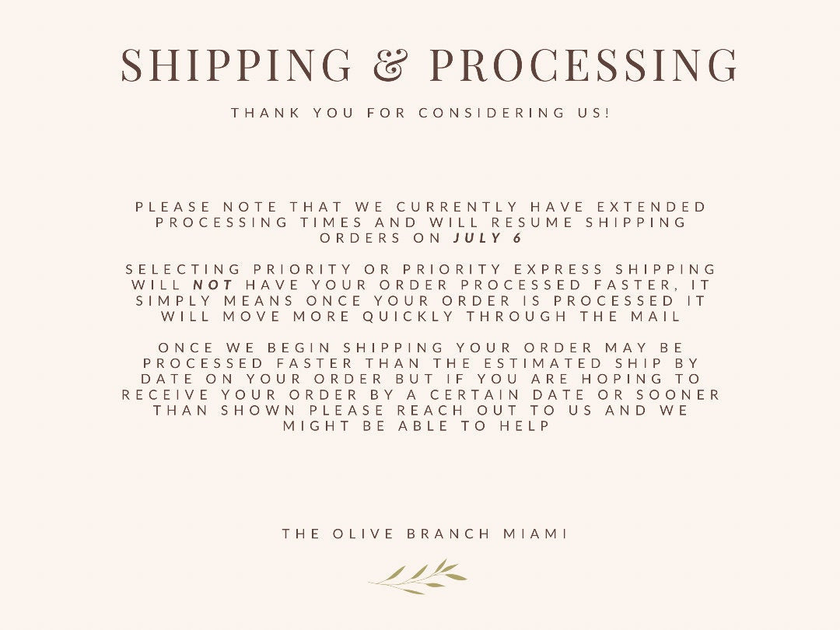Click the MIGHT BE ABLE TO HELP line
Viewport: 840px width, 630px height.
coord(417,425)
